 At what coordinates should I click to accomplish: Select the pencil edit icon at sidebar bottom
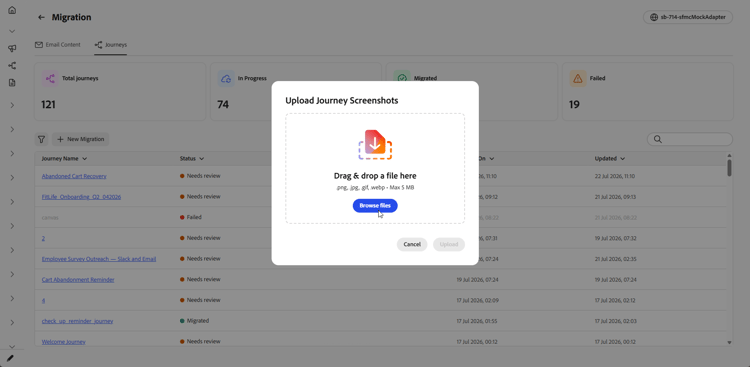click(x=11, y=358)
